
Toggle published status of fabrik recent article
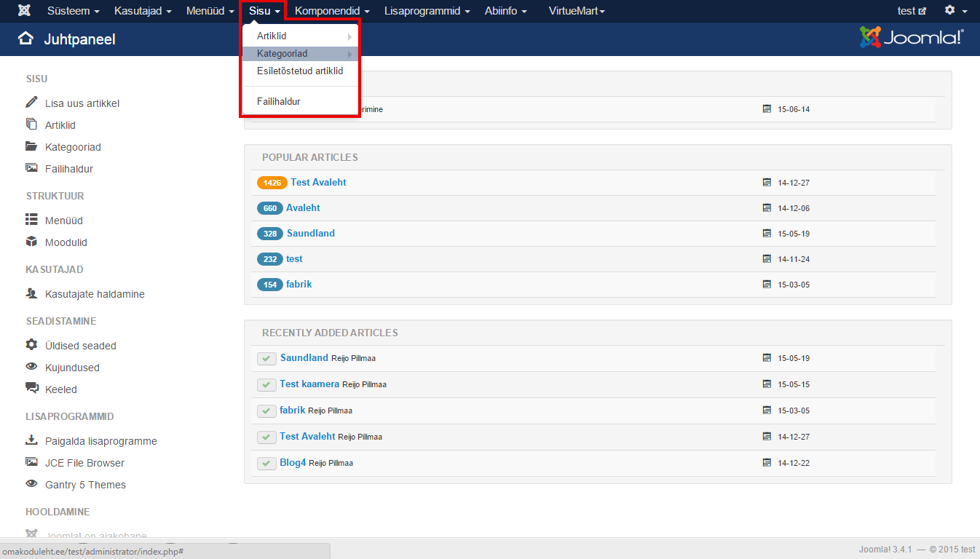(266, 411)
